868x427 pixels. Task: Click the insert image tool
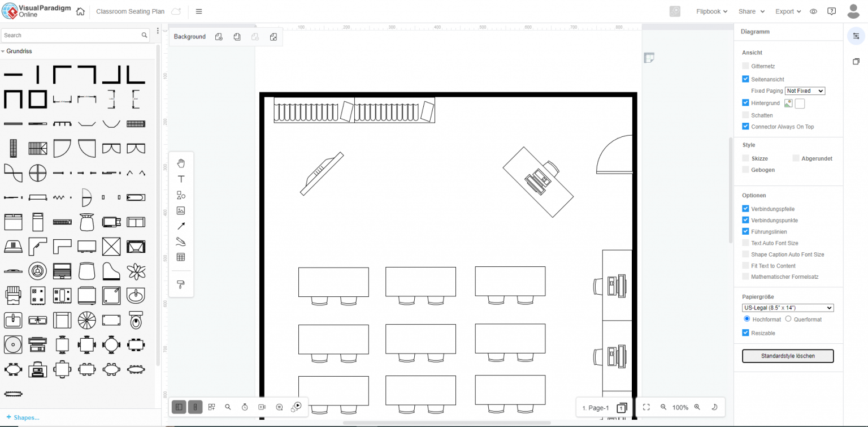[181, 210]
